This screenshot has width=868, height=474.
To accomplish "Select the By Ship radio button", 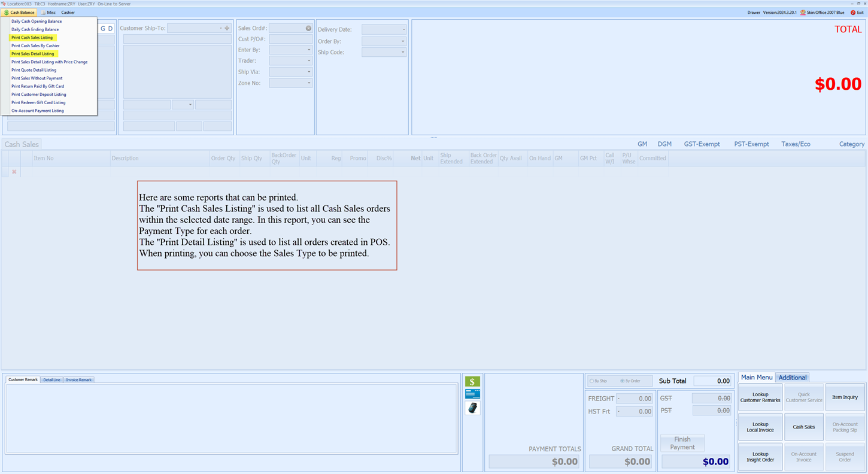I will [592, 381].
